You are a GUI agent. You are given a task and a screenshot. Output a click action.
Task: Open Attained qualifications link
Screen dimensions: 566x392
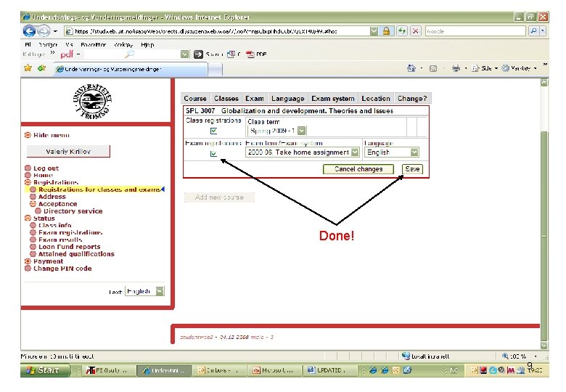[76, 254]
